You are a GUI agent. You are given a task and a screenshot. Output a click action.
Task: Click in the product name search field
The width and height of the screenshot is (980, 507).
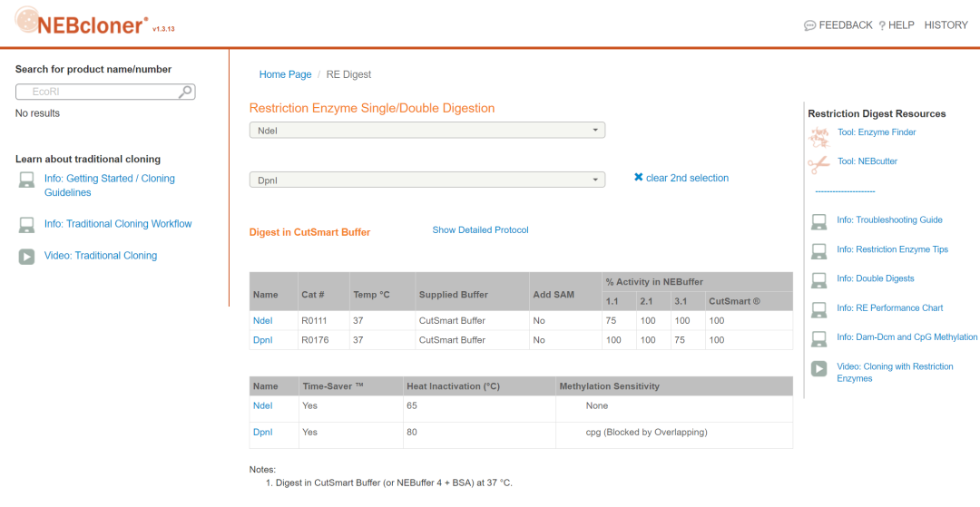(105, 92)
